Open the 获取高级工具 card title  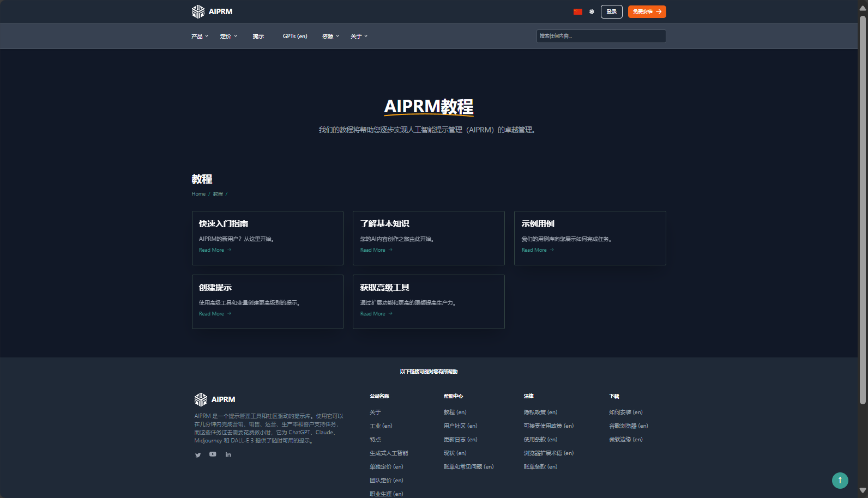[x=384, y=288]
